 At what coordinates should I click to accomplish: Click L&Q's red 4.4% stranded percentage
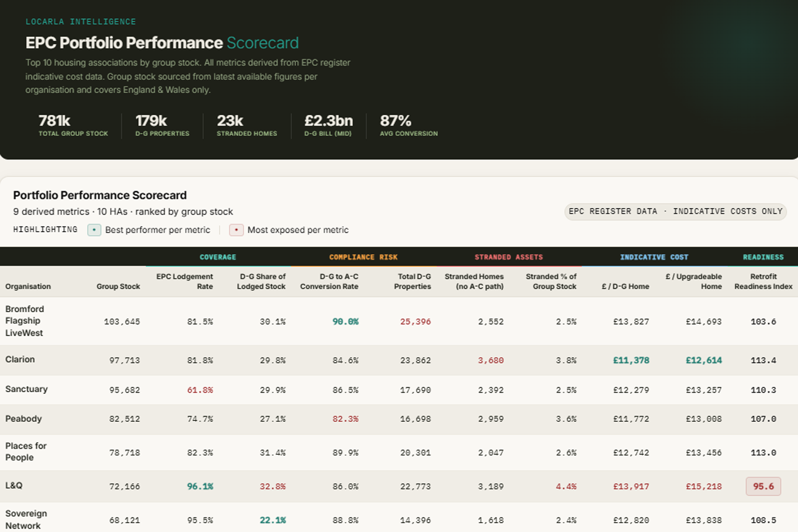[566, 487]
